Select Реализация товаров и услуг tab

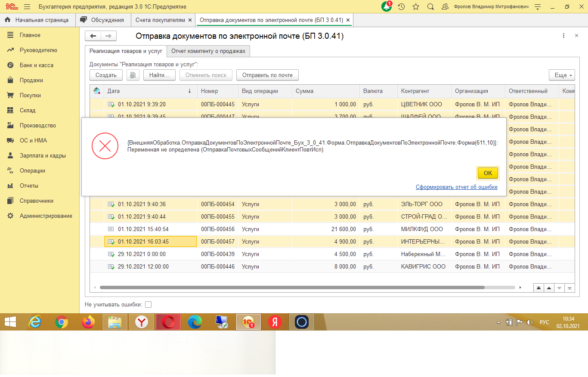coord(126,51)
